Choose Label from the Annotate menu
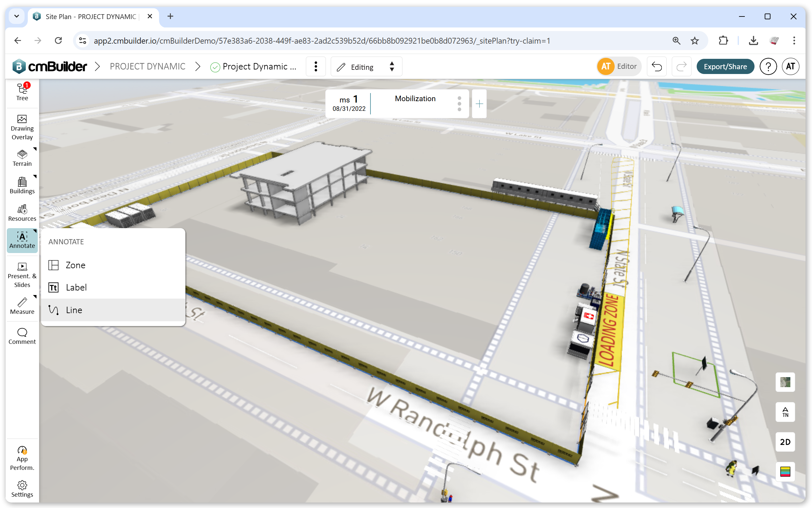 point(113,287)
